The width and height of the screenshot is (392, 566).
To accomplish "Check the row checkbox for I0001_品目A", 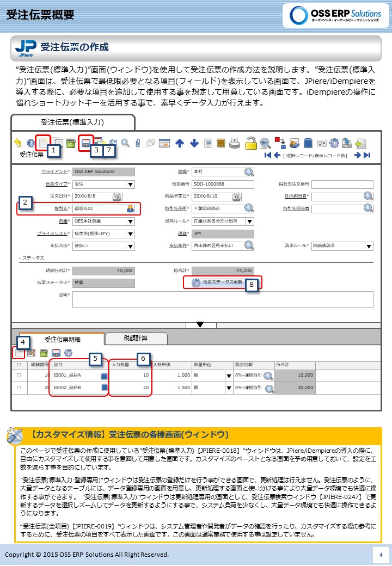I will click(19, 375).
